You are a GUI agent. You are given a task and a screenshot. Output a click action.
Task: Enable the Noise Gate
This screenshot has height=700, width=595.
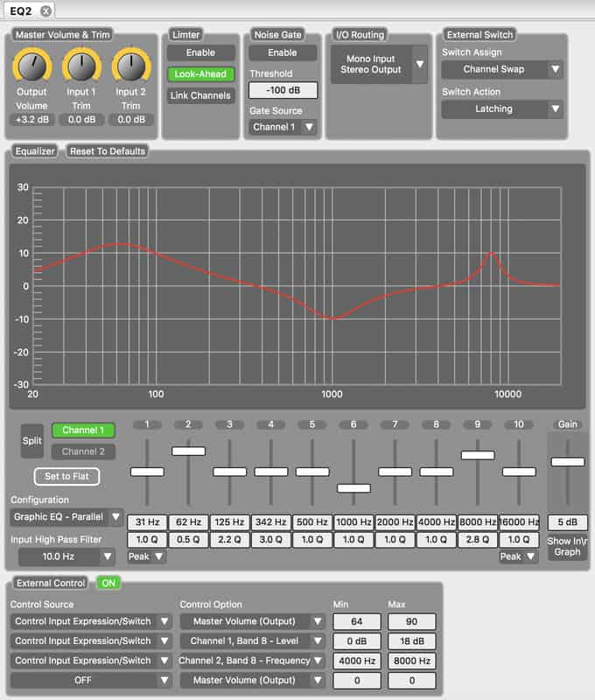(x=283, y=52)
